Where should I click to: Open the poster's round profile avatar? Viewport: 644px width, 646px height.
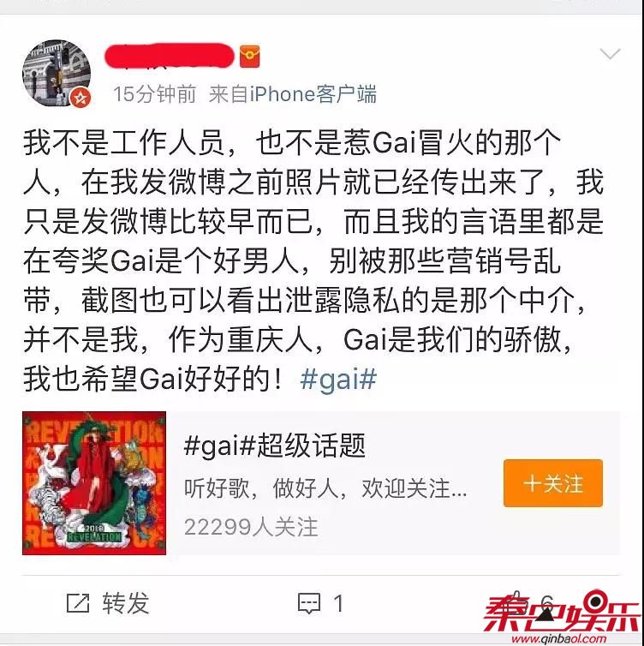click(x=57, y=74)
